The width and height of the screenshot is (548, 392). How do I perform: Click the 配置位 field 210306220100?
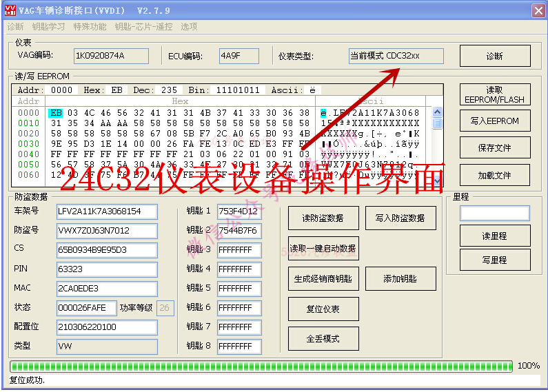point(107,327)
